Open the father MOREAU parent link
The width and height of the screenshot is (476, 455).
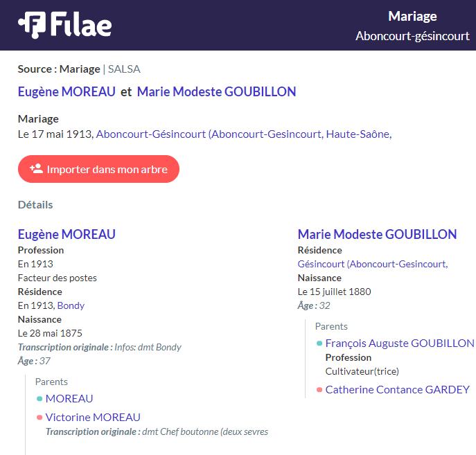click(69, 399)
